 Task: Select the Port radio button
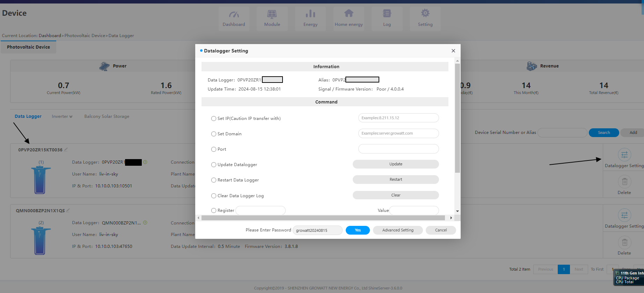(x=214, y=149)
